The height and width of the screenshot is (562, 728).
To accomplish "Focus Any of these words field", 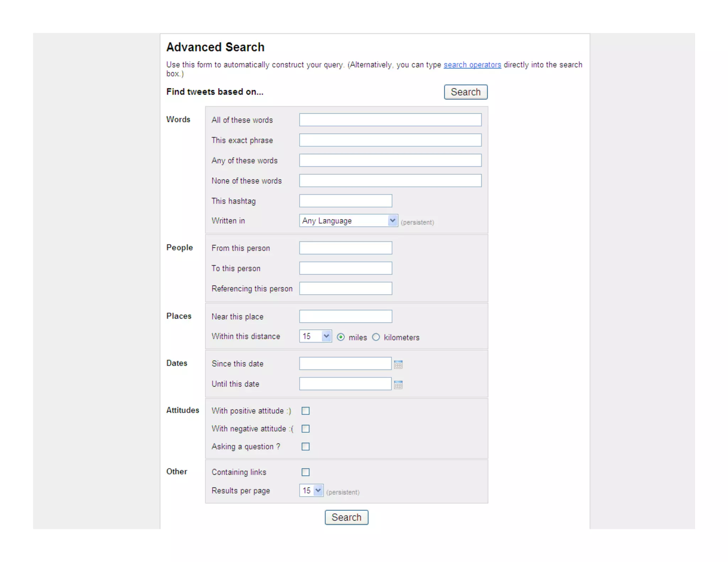I will (x=390, y=160).
